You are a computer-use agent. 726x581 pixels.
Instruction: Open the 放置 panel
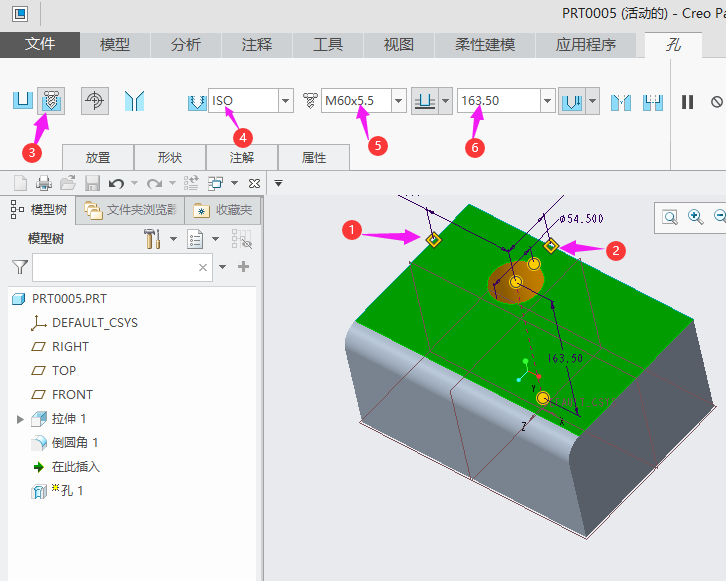click(98, 157)
